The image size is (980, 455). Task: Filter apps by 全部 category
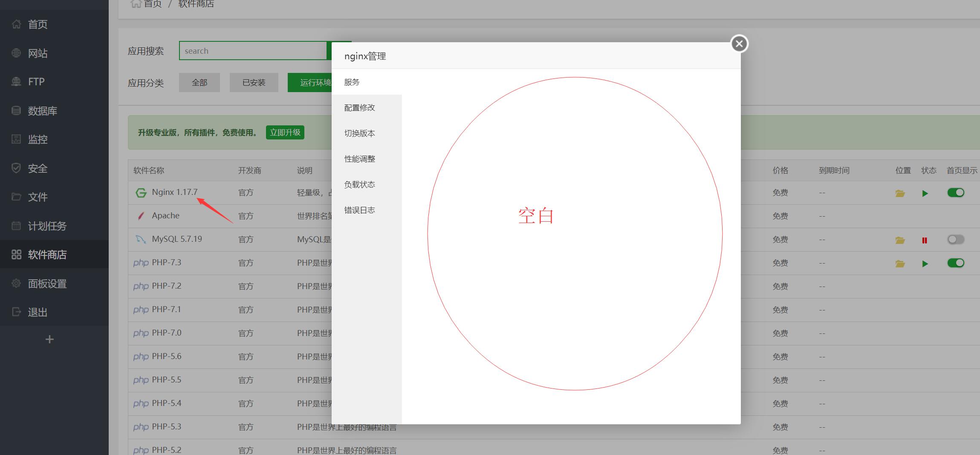pyautogui.click(x=199, y=82)
